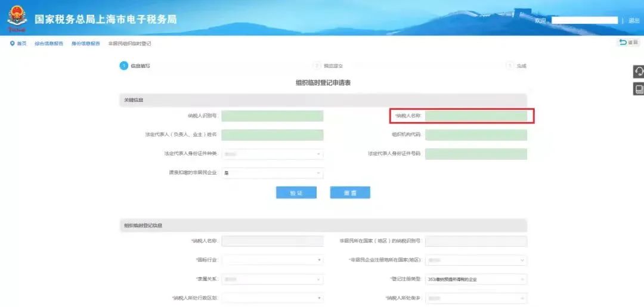Open the 登记注册类型 dropdown
This screenshot has height=307, width=644.
point(476,280)
